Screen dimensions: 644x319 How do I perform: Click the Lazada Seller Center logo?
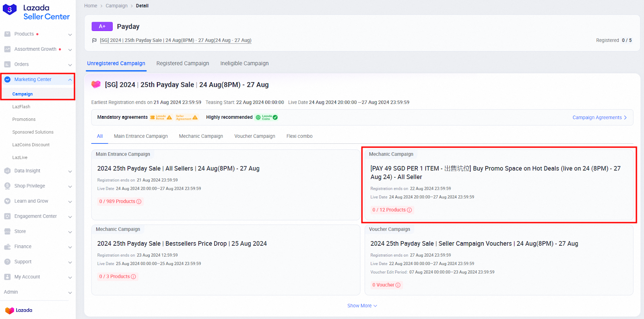point(36,12)
